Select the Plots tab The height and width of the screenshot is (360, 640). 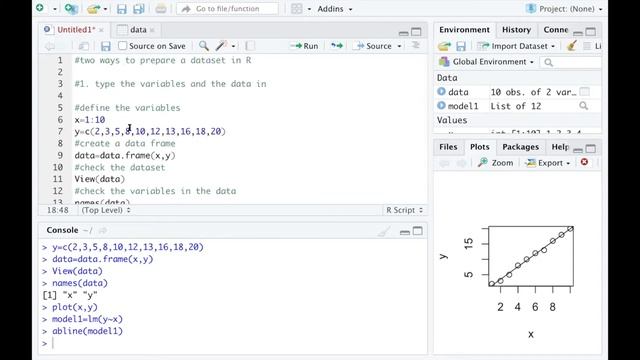480,147
